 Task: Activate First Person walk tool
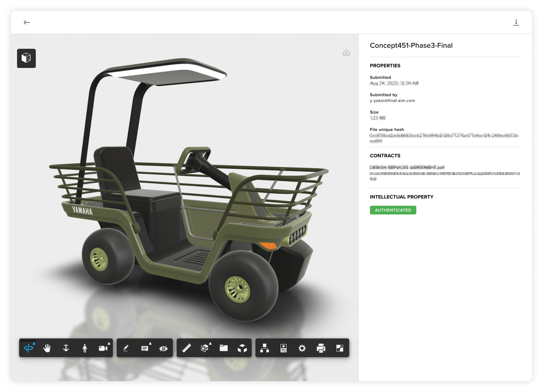(85, 348)
